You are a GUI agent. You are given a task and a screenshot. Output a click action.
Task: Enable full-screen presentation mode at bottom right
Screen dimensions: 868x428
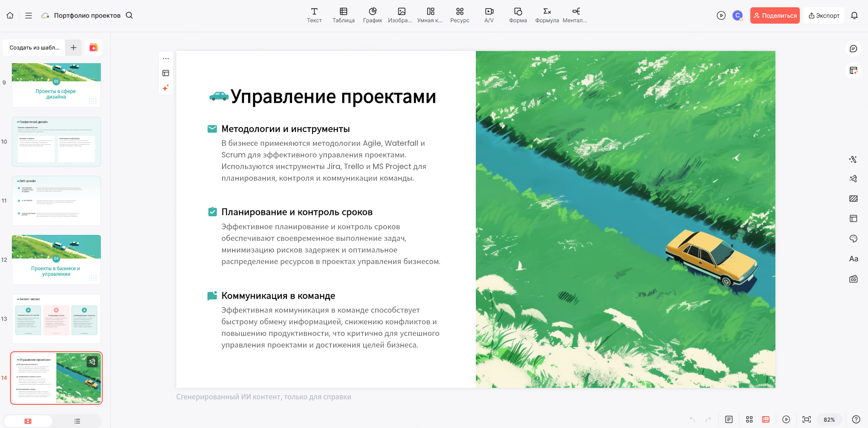(x=806, y=419)
